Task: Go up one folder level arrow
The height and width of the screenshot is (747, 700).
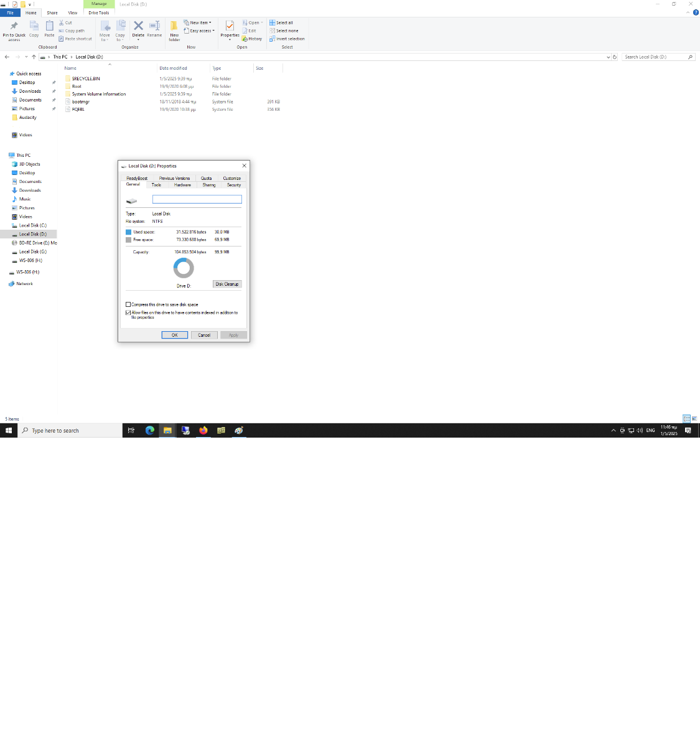Action: [x=34, y=57]
